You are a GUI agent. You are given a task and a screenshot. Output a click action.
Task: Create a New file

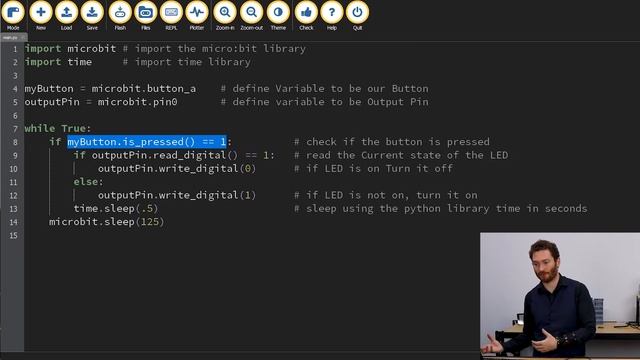click(x=41, y=16)
